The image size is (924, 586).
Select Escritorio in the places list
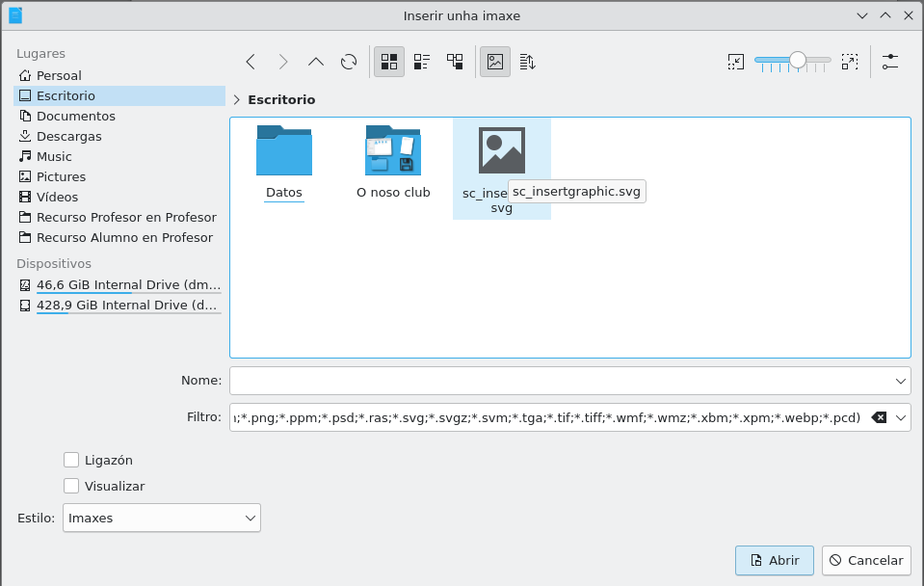(x=119, y=95)
